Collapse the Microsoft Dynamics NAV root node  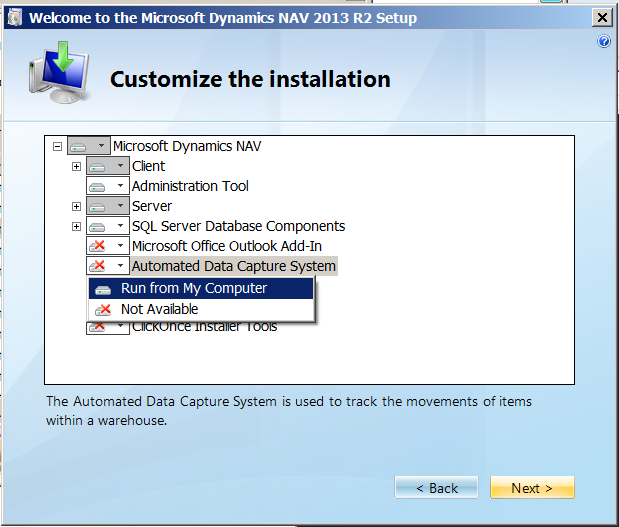coord(57,146)
